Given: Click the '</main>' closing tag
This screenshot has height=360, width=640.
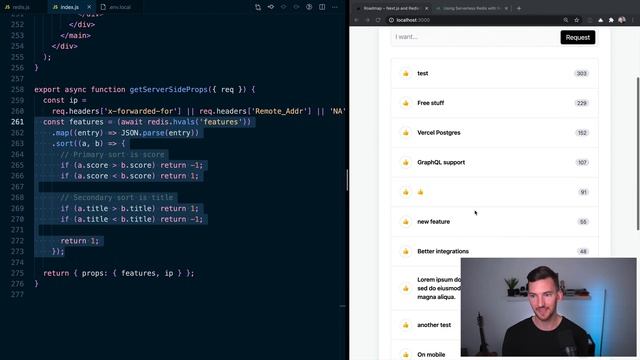Looking at the screenshot, I should click(76, 36).
